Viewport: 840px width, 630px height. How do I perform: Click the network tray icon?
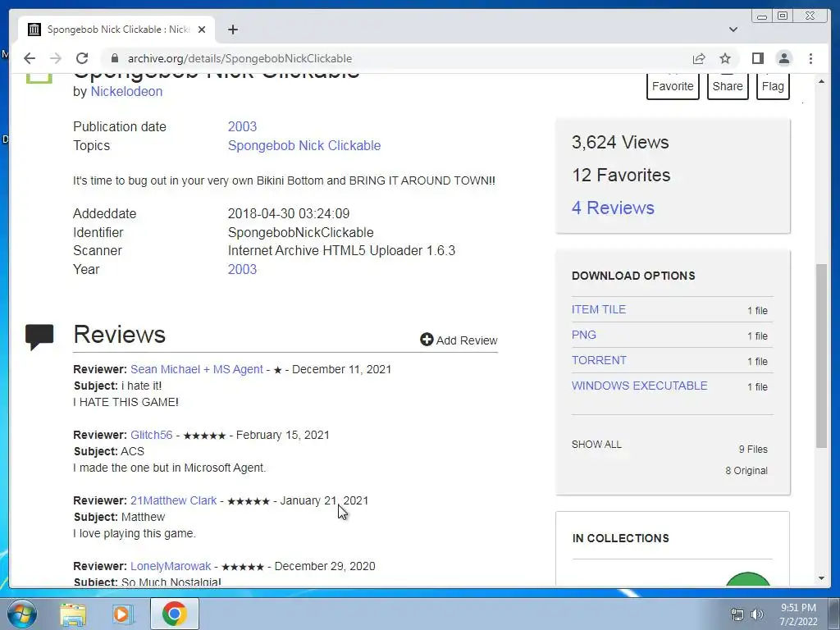coord(737,614)
